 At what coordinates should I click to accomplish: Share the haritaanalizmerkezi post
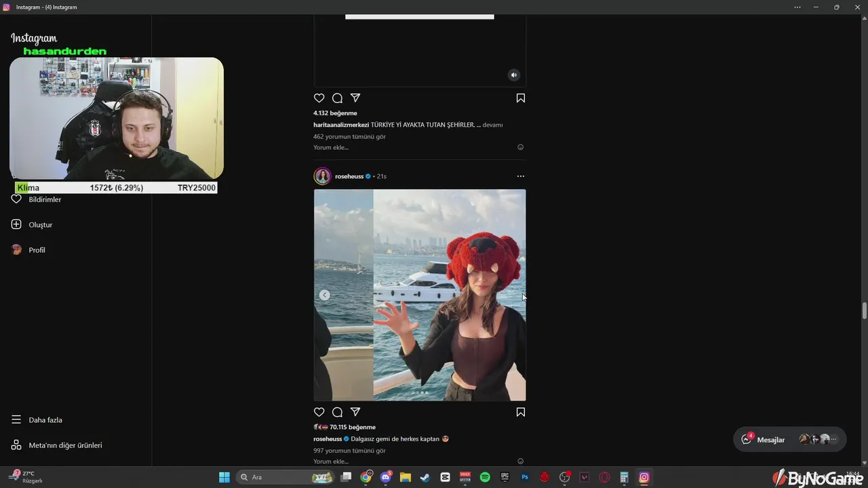pyautogui.click(x=355, y=98)
